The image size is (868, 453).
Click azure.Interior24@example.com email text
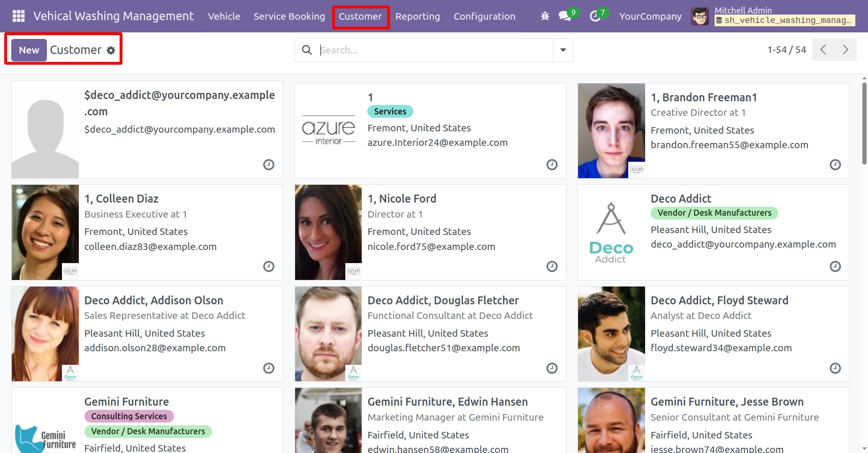pyautogui.click(x=437, y=143)
